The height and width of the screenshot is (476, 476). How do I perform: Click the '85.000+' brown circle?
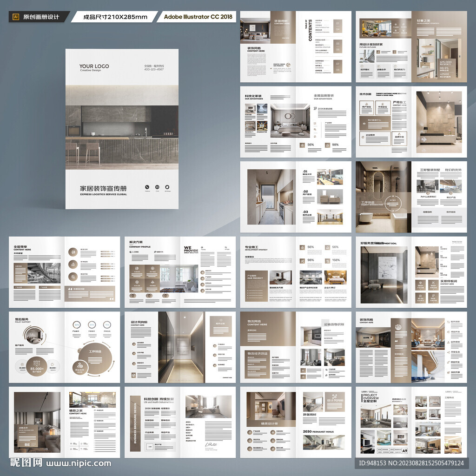point(37,366)
